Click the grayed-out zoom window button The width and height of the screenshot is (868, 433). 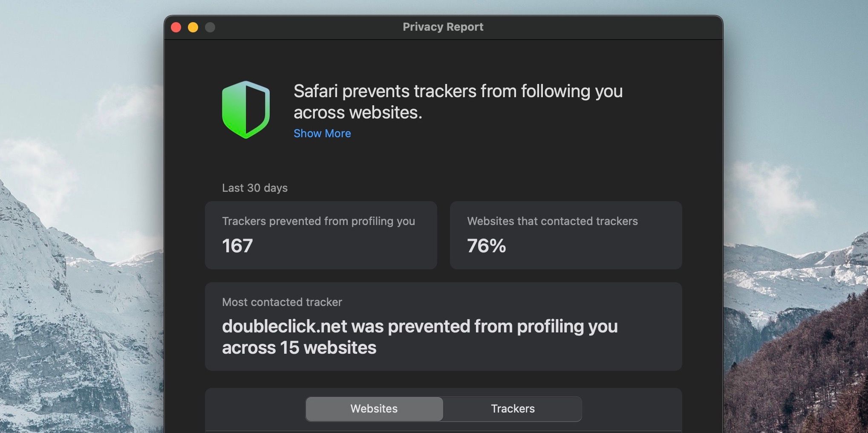click(x=210, y=27)
